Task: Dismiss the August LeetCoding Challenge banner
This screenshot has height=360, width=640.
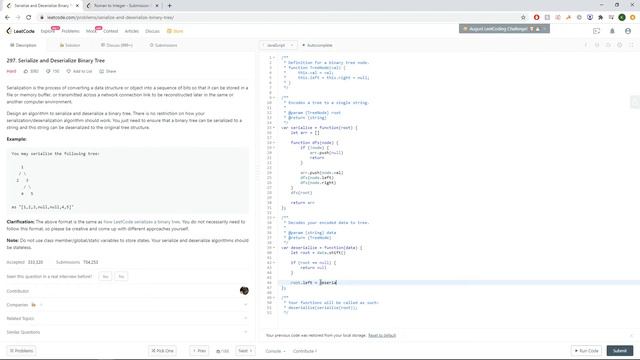Action: point(544,29)
